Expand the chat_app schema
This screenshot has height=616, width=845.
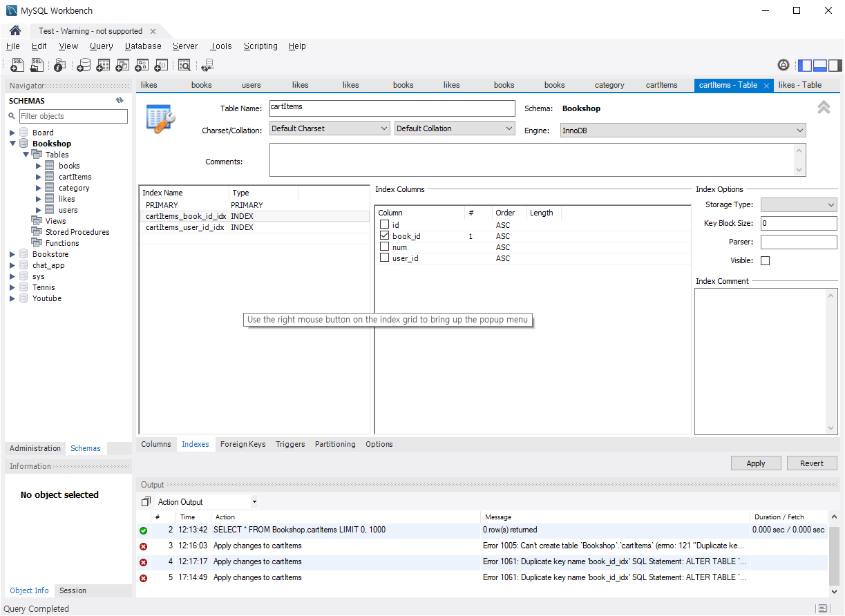12,265
